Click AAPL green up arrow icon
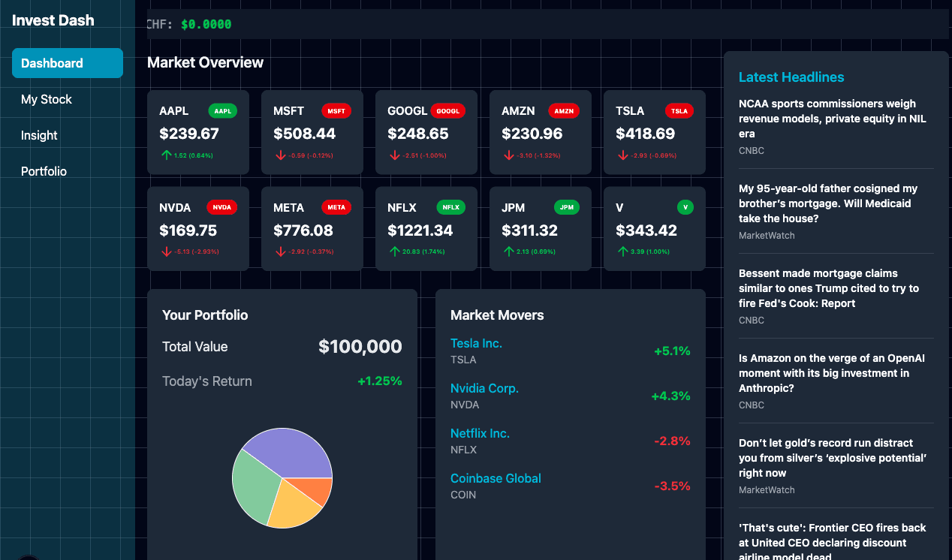952x560 pixels. click(x=166, y=155)
